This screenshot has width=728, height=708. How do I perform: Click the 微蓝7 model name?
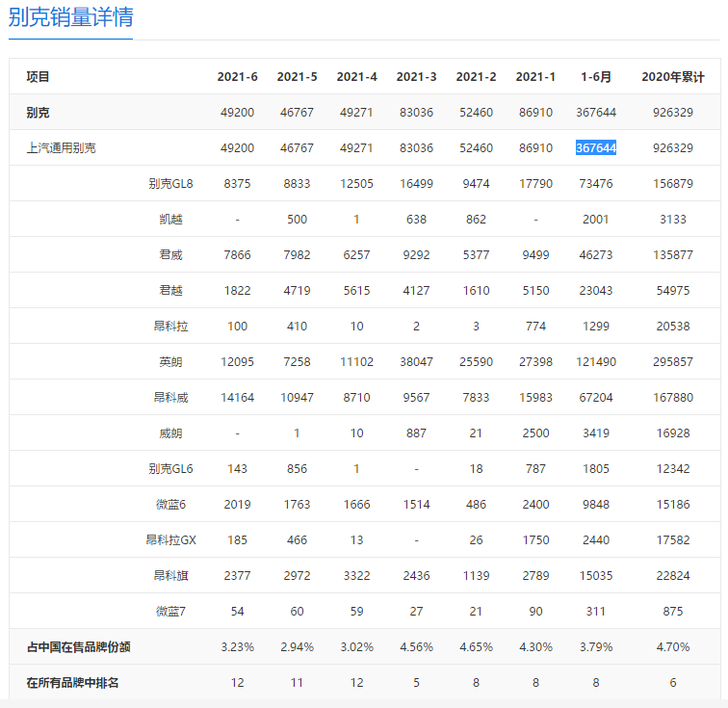(x=170, y=612)
